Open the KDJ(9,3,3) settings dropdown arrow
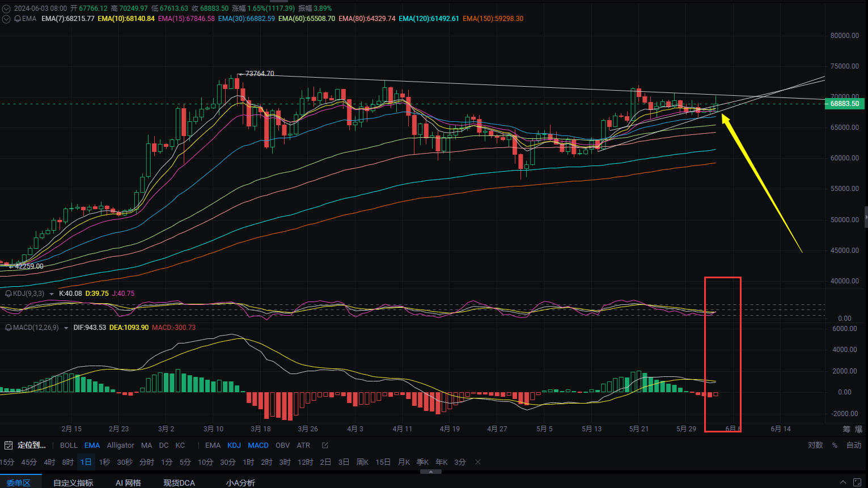Screen dimensions: 868x488 [x=52, y=294]
